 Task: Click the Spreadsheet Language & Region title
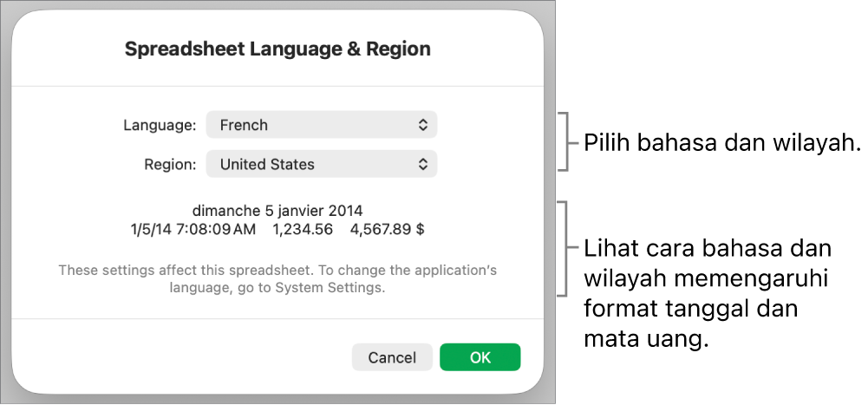(x=277, y=49)
